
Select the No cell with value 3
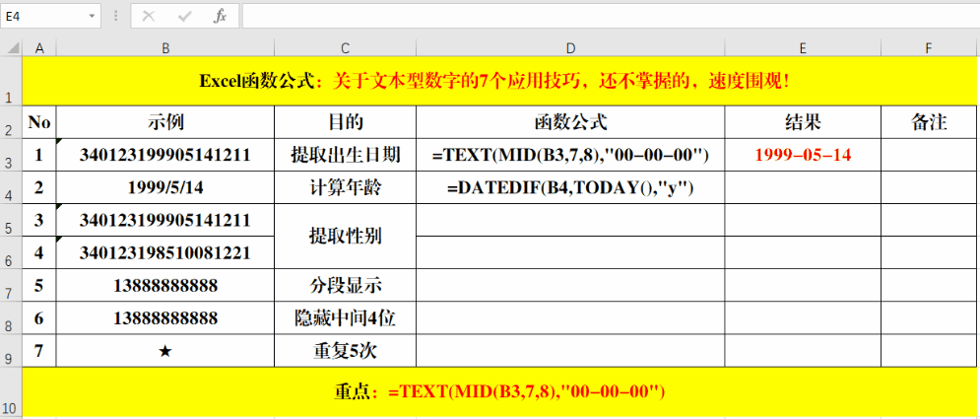pos(39,220)
